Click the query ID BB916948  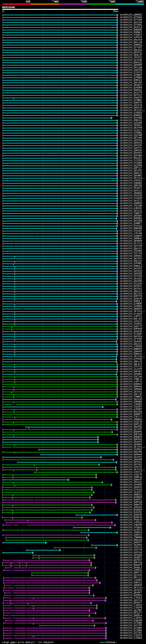[9, 8]
